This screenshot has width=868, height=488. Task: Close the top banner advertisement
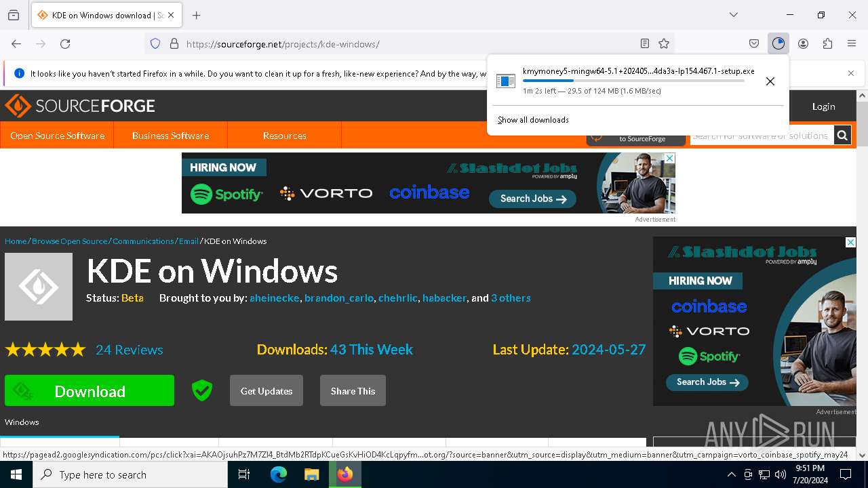coord(669,158)
